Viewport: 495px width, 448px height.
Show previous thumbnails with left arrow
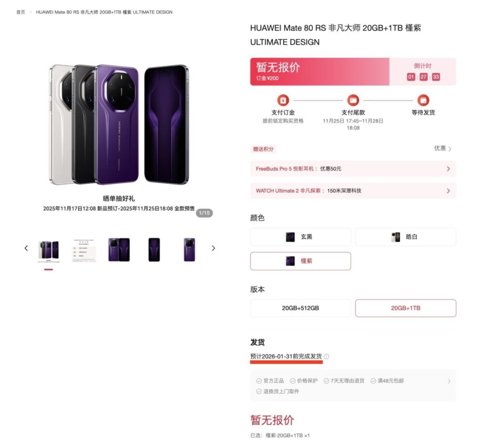(x=26, y=248)
